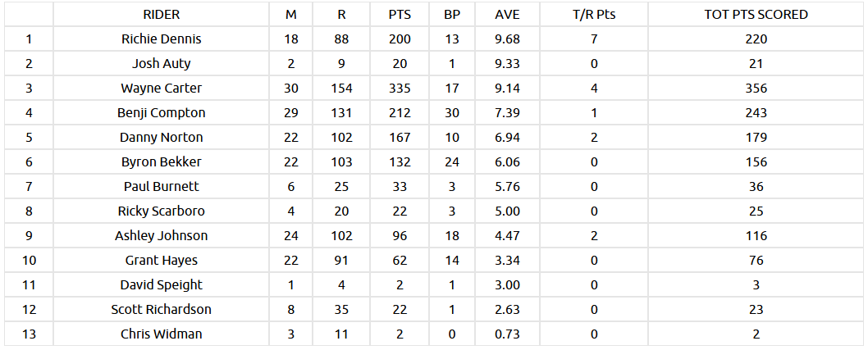Select Danny Norton in the table
This screenshot has width=868, height=350.
161,137
